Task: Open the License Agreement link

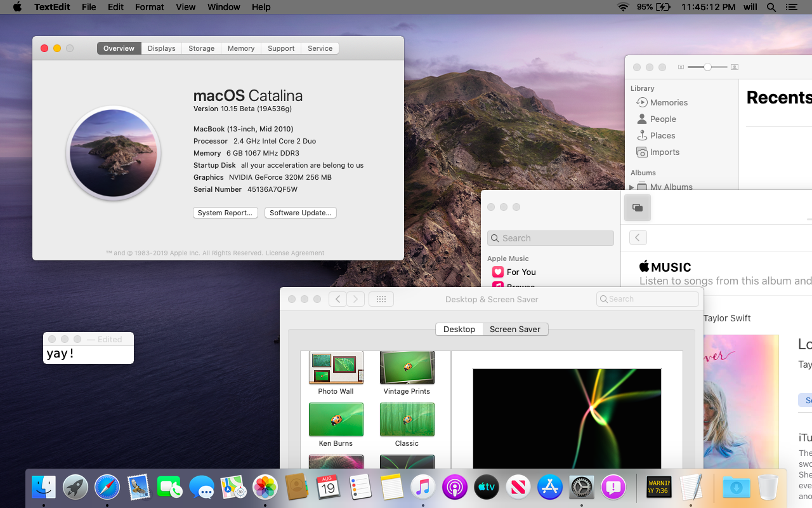Action: point(295,253)
